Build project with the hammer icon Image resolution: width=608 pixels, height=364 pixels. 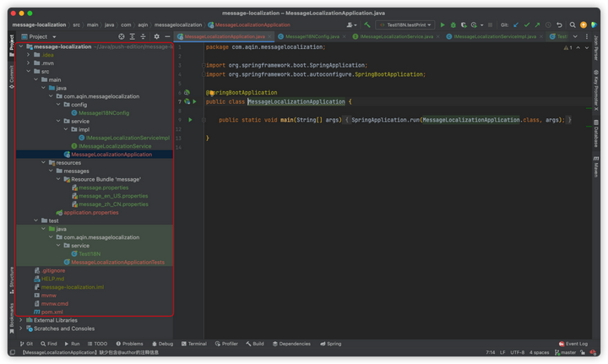tap(367, 24)
